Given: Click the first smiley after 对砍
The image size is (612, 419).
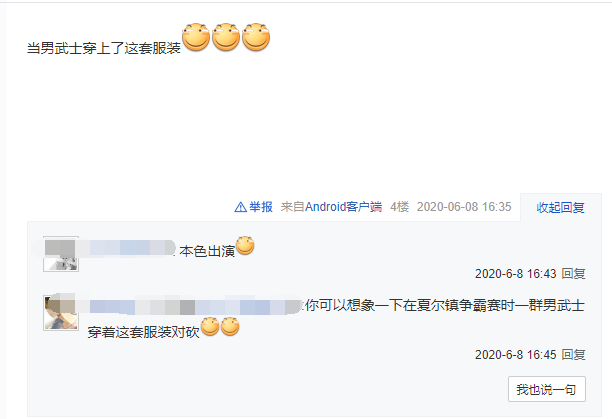Looking at the screenshot, I should [210, 327].
